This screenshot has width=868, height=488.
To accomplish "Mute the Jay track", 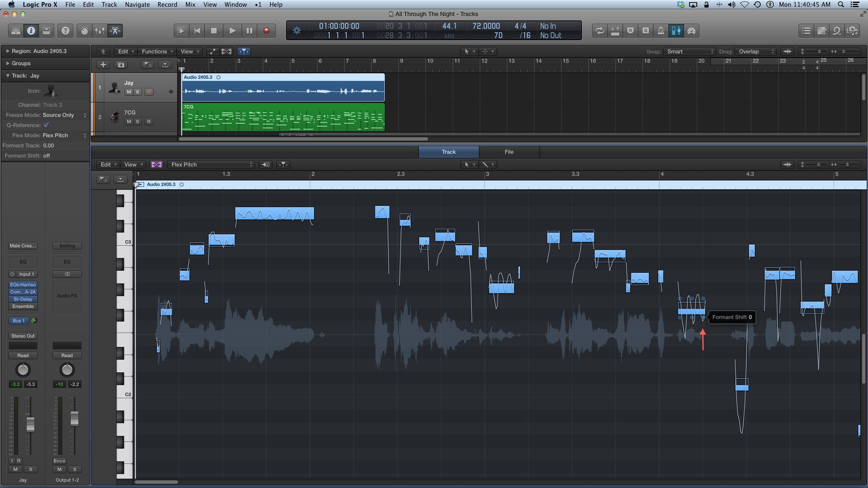I will [x=128, y=92].
